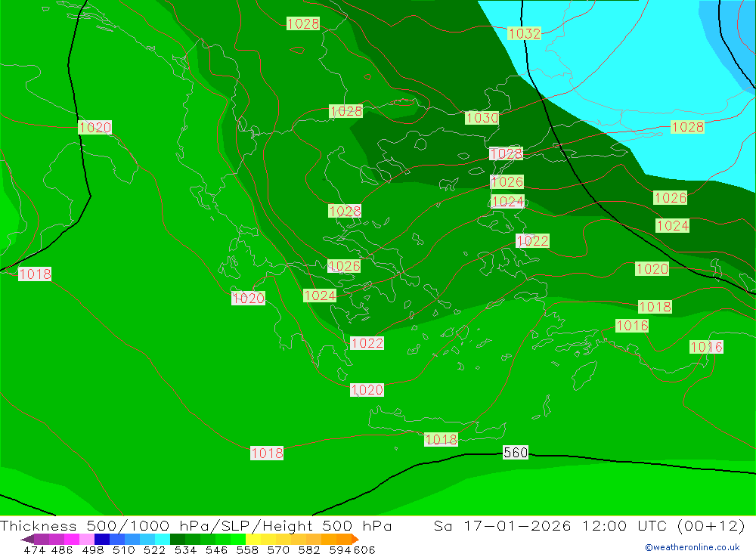This screenshot has width=756, height=554.
Task: Click the 522 legend value
Action: 154,549
